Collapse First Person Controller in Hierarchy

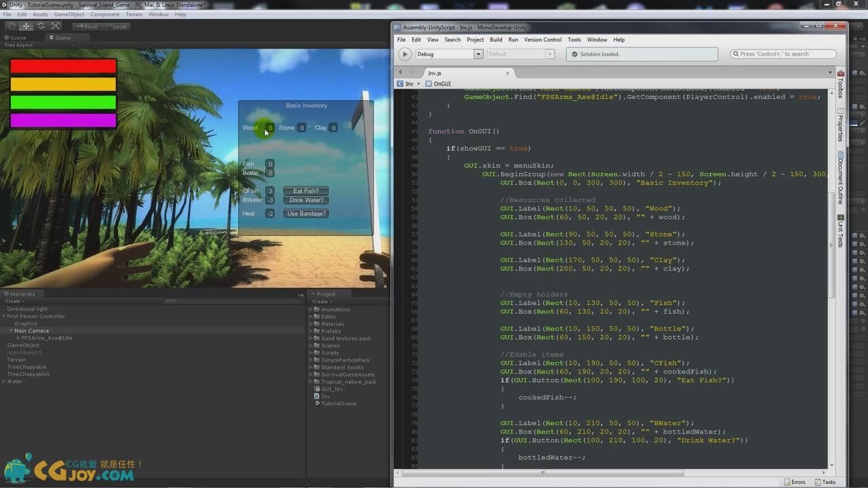coord(3,317)
